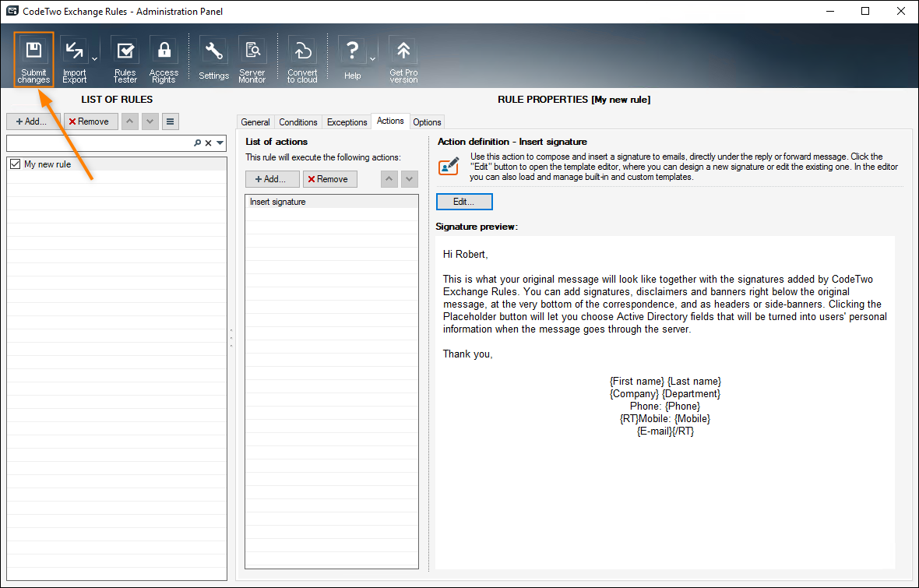Add a new rule to the rules list
The width and height of the screenshot is (919, 588).
coord(33,121)
